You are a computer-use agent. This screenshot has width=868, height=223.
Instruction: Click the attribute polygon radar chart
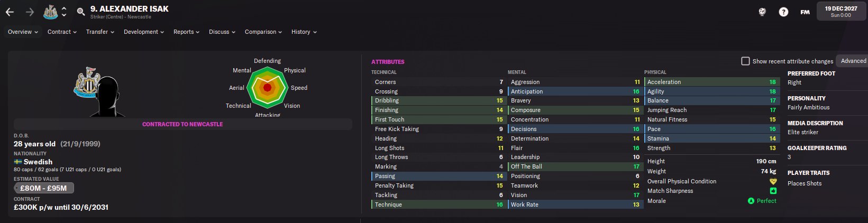(267, 87)
